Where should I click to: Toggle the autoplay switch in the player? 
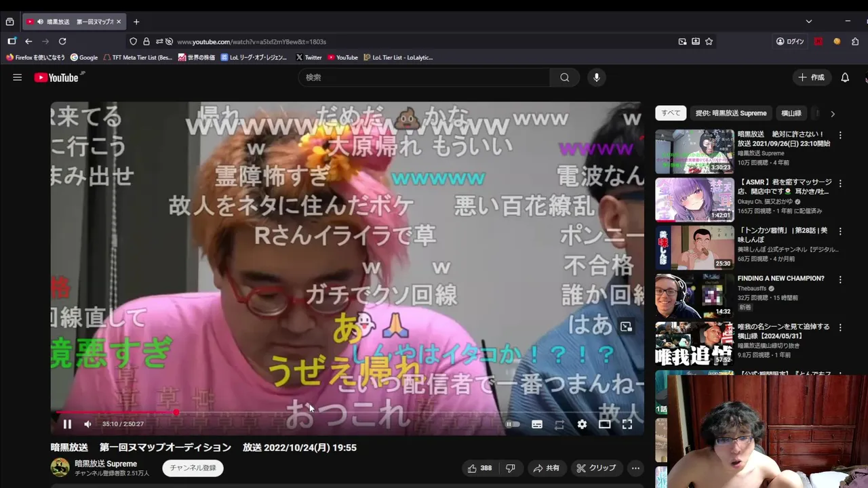pyautogui.click(x=513, y=424)
